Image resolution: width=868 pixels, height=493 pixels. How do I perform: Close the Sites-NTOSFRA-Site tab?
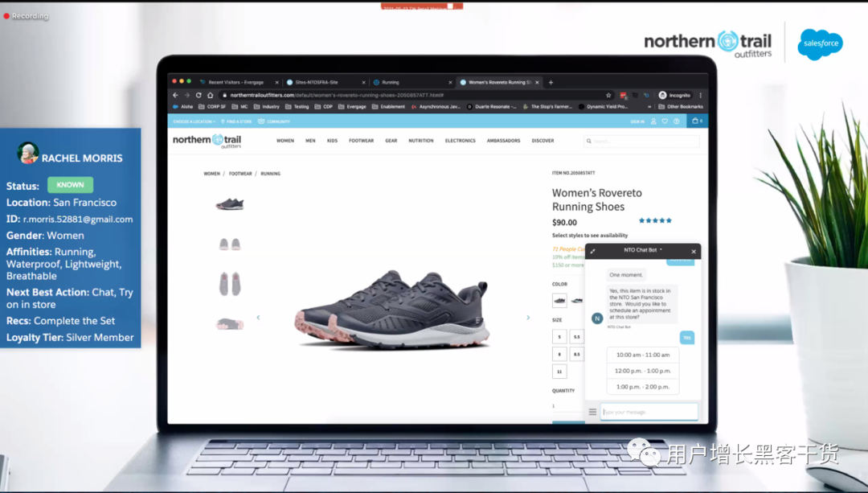364,83
